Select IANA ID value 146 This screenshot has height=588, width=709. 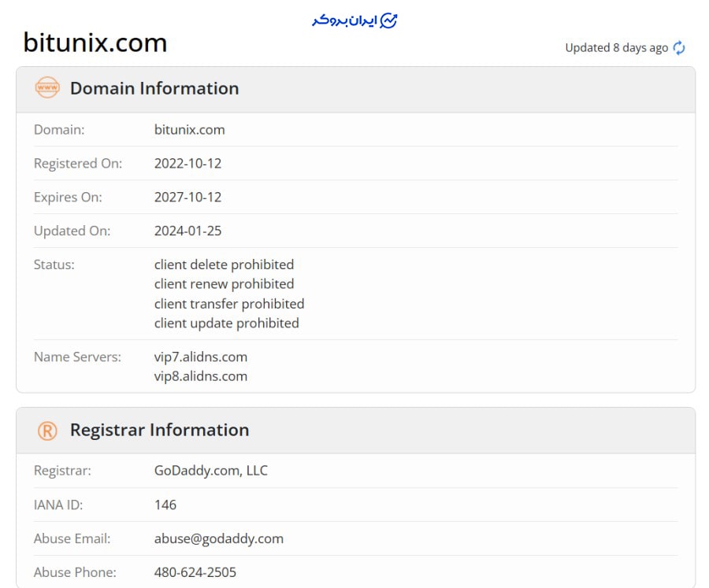point(165,505)
